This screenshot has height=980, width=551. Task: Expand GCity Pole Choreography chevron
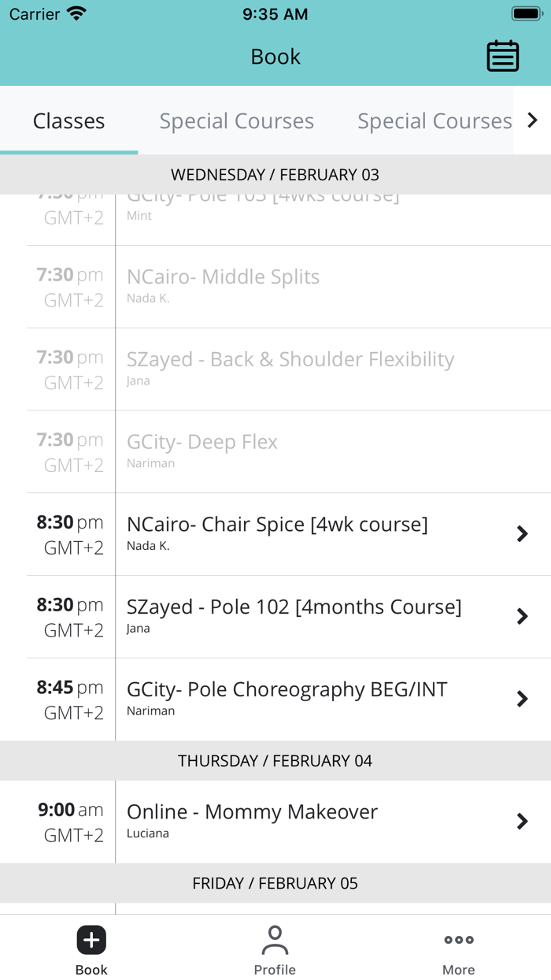(x=522, y=699)
